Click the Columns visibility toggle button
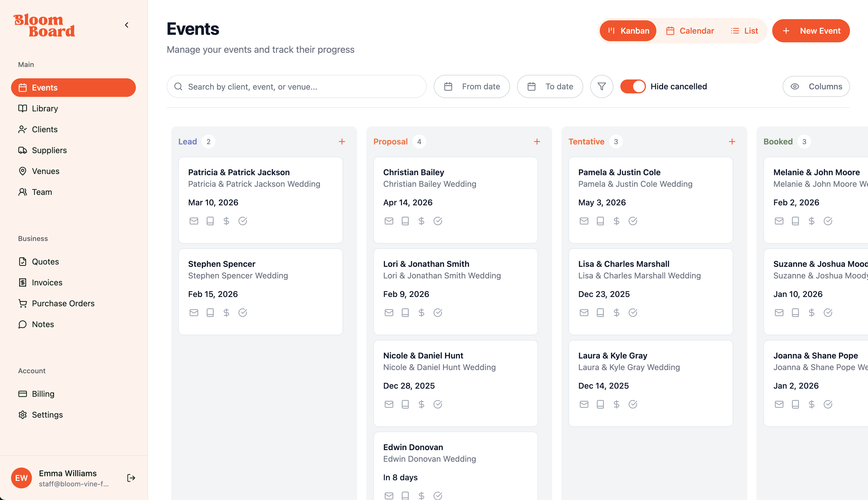This screenshot has width=868, height=500. tap(816, 86)
